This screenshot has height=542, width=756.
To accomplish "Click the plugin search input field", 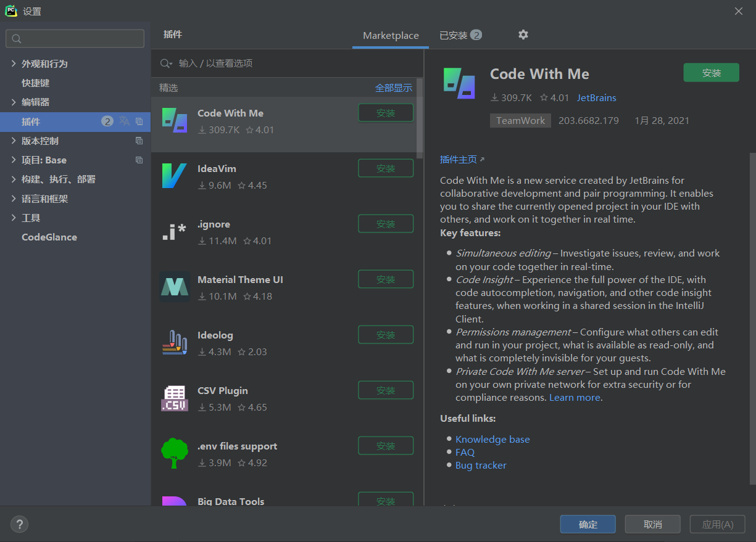I will point(278,62).
